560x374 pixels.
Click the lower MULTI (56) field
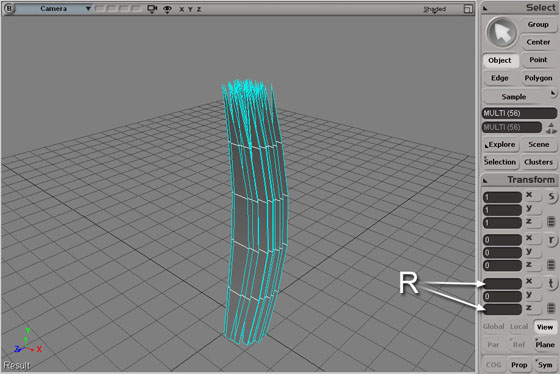(512, 127)
